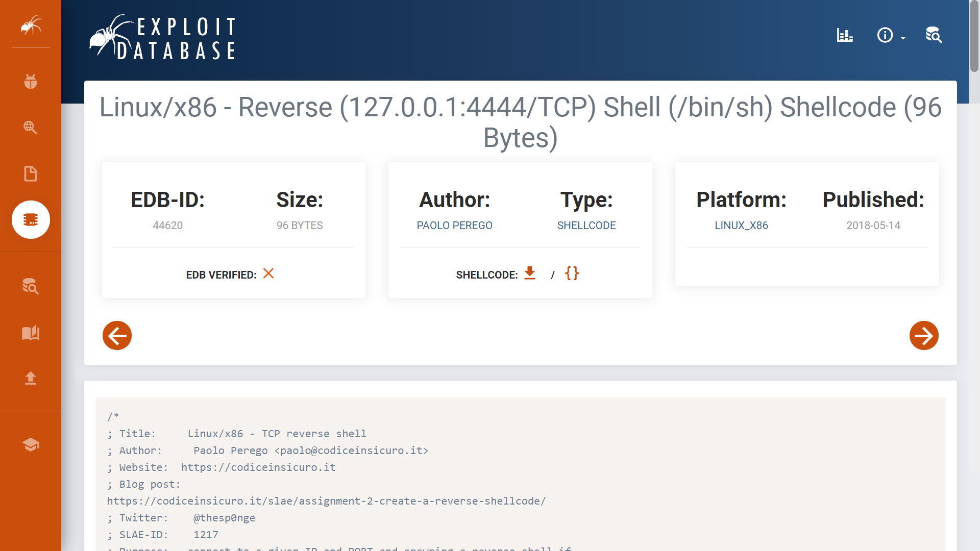This screenshot has height=551, width=980.
Task: Download the shellcode file
Action: pyautogui.click(x=530, y=273)
